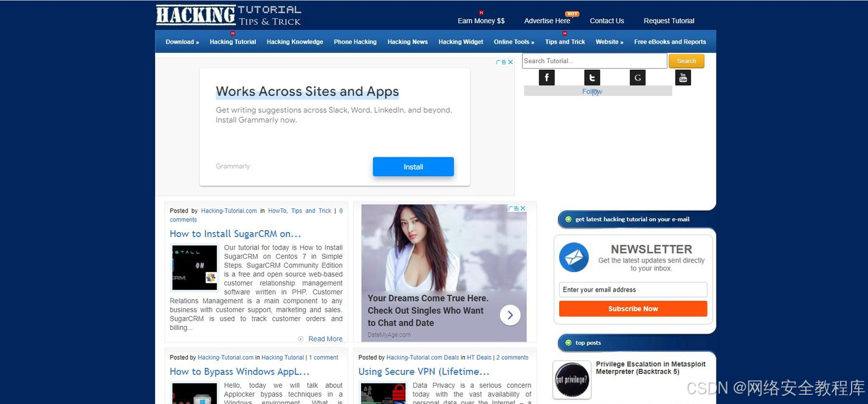Image resolution: width=868 pixels, height=404 pixels.
Task: Focus the 'Enter your email address' field
Action: (633, 290)
